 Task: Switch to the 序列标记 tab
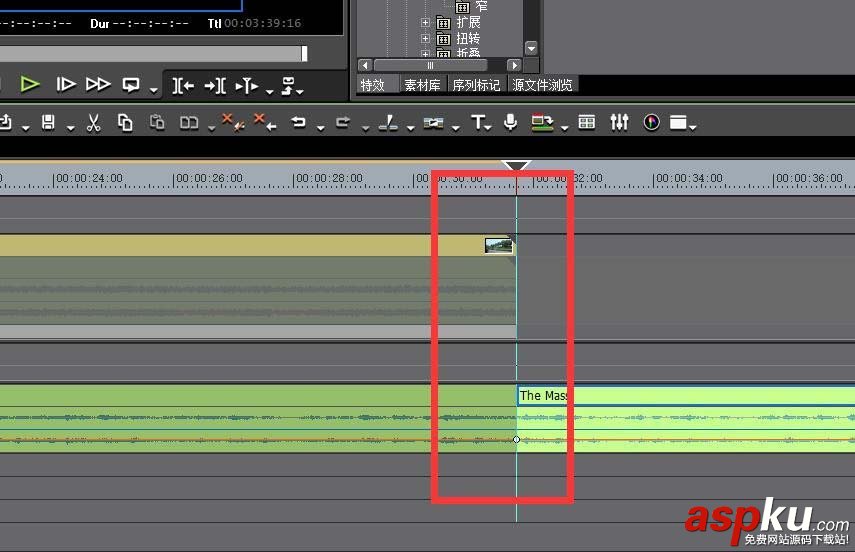pyautogui.click(x=477, y=86)
